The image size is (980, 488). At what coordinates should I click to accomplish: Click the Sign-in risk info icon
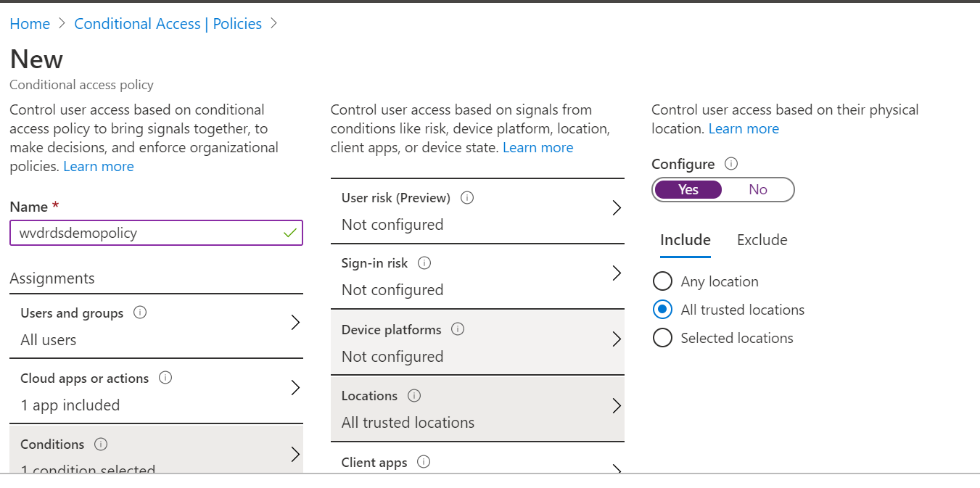pos(425,263)
